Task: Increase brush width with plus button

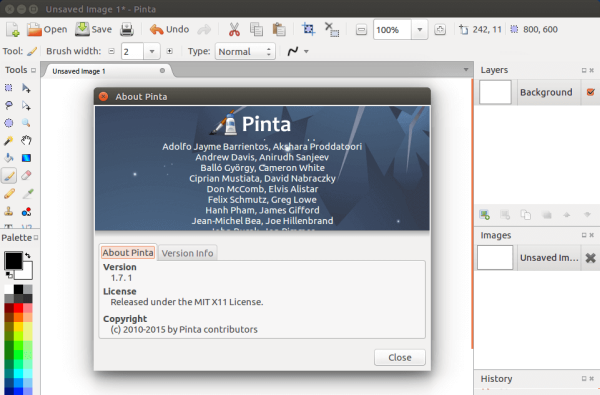Action: [x=170, y=51]
